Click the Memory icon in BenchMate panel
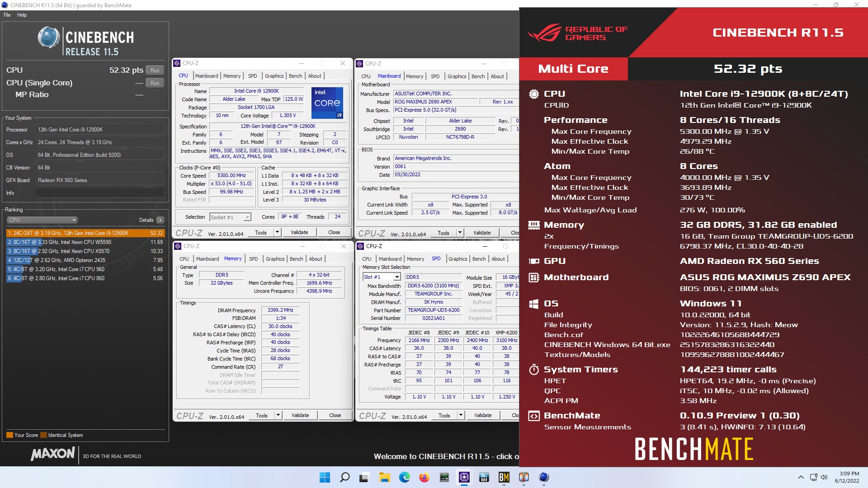Image resolution: width=868 pixels, height=488 pixels. tap(534, 225)
